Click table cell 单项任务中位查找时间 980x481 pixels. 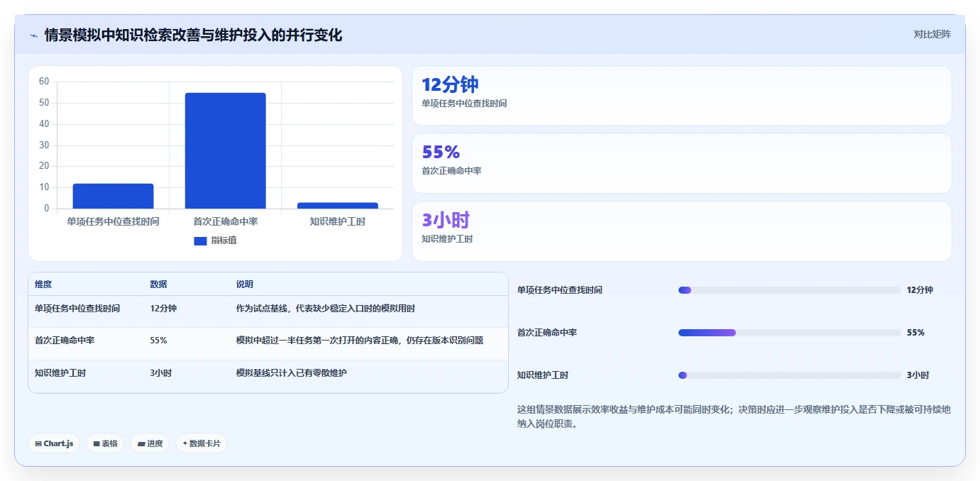[77, 309]
